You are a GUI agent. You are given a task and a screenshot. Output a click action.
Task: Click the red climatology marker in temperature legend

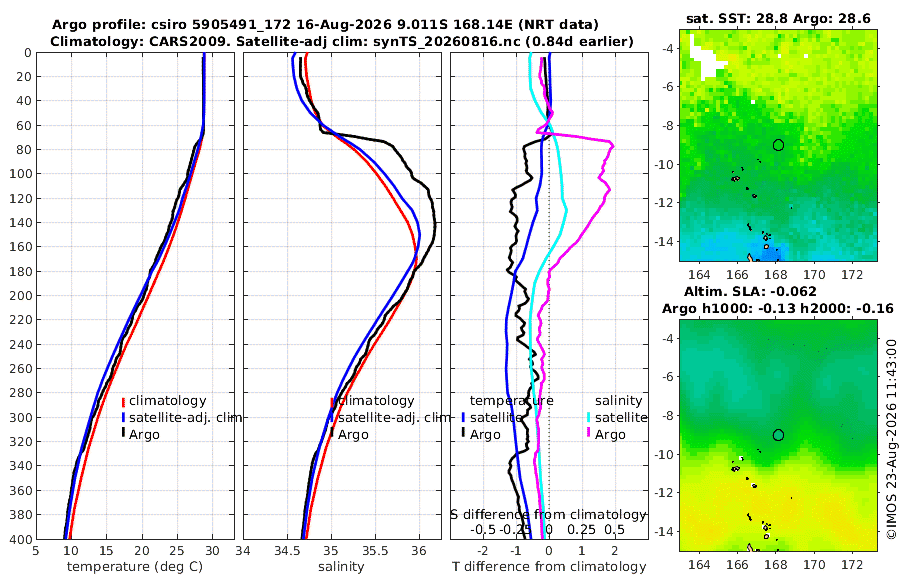pos(123,401)
